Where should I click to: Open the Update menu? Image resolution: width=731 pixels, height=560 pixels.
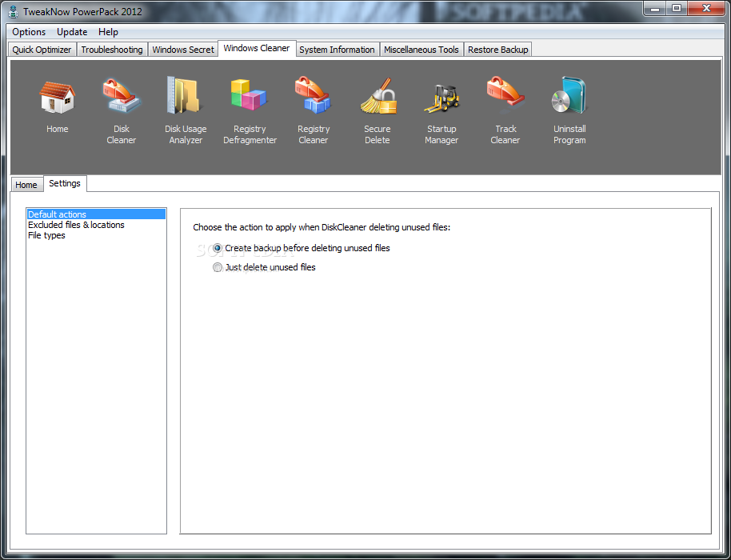72,32
